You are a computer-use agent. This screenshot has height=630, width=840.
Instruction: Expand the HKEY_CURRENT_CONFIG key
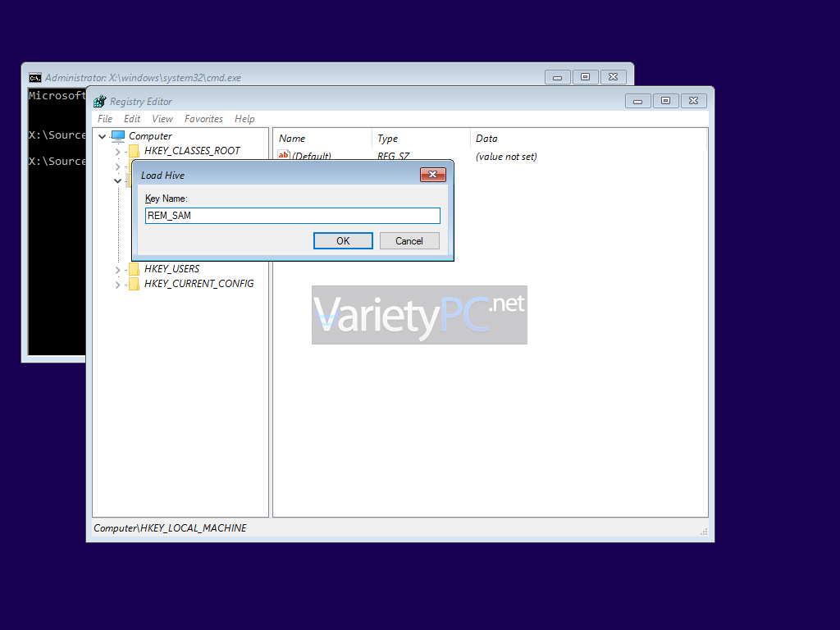tap(118, 285)
